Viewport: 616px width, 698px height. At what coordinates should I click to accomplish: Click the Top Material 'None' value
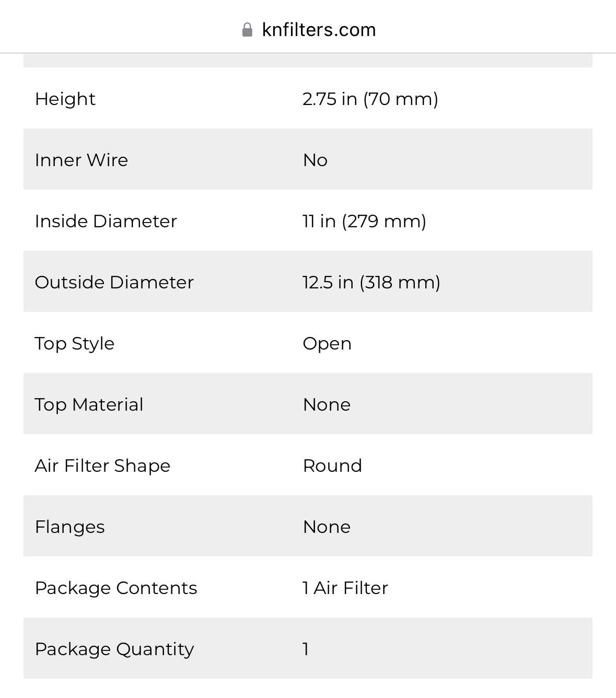pos(327,404)
